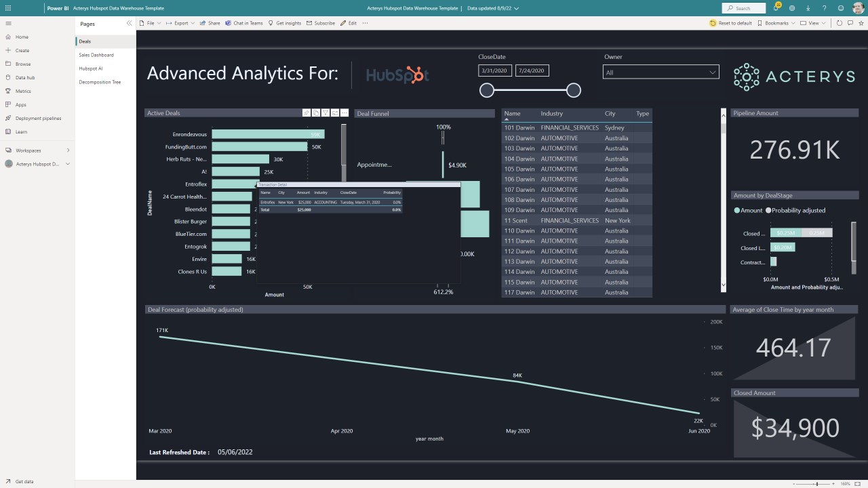Copy the Active Deals visual

click(316, 113)
